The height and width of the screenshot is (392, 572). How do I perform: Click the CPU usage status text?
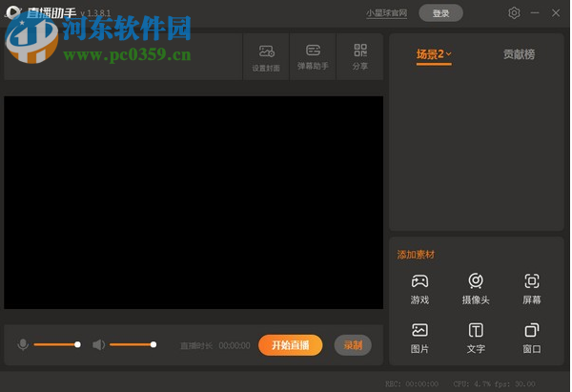click(x=472, y=383)
